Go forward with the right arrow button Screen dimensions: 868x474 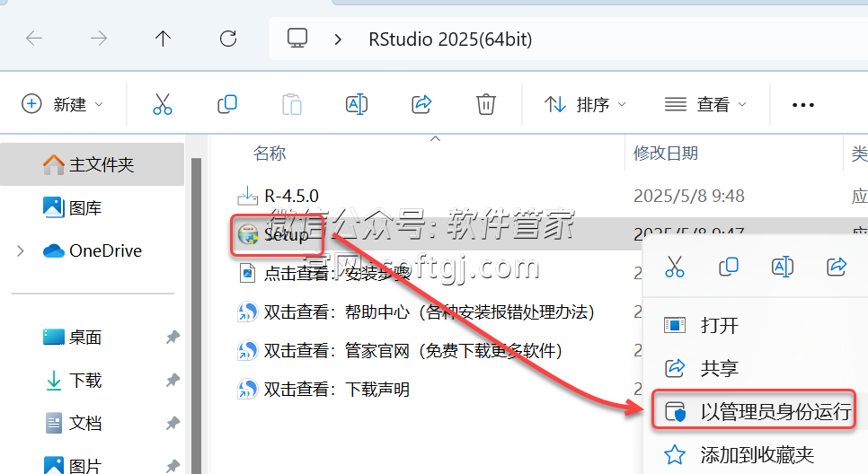pyautogui.click(x=99, y=39)
